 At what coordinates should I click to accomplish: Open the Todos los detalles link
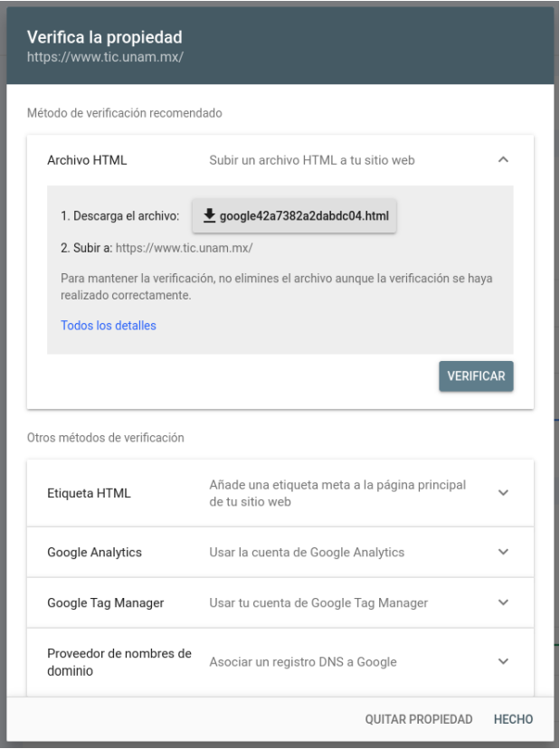click(x=109, y=326)
